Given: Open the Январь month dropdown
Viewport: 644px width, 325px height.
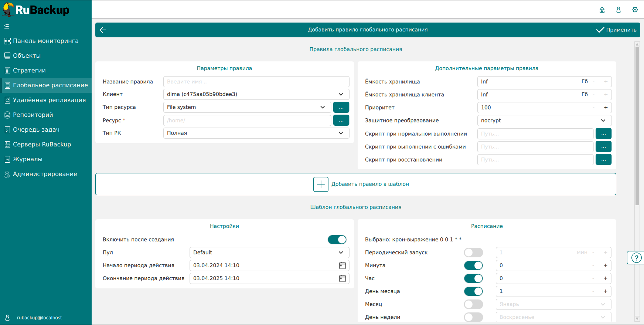Looking at the screenshot, I should [553, 304].
